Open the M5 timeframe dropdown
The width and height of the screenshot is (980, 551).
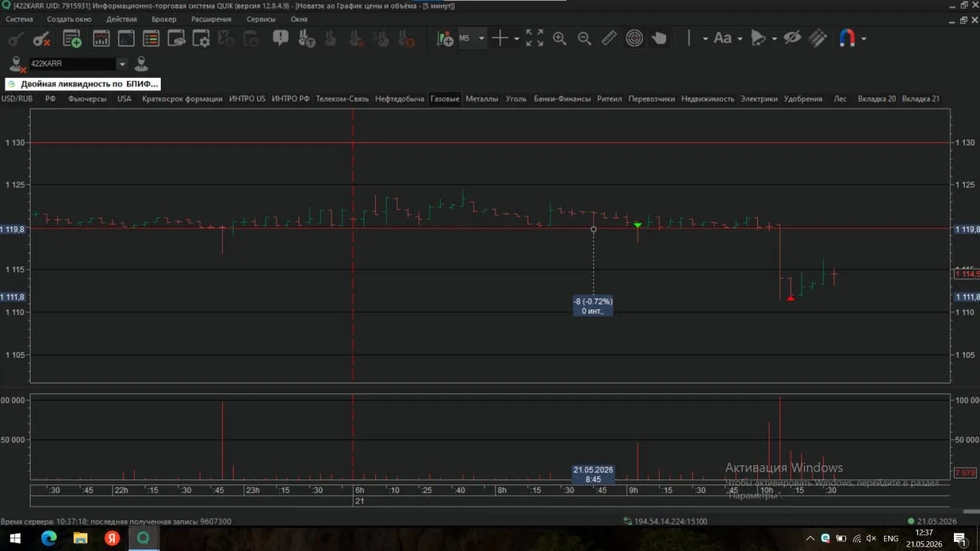472,38
